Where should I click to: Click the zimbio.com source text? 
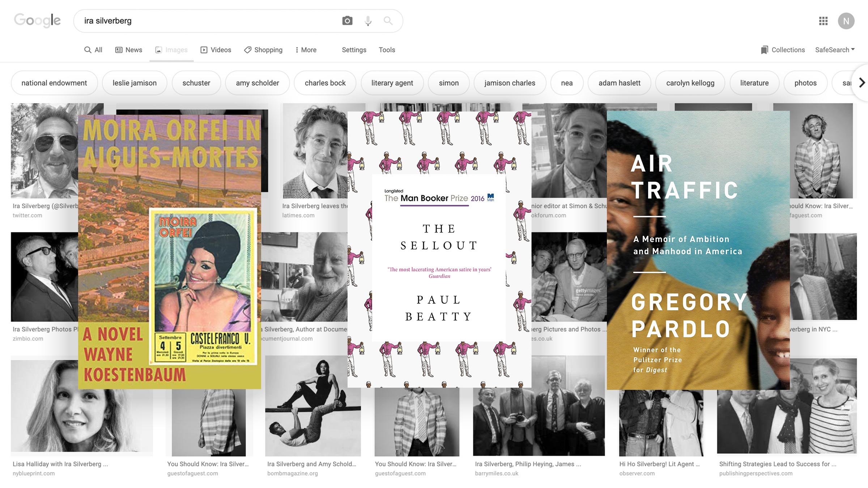coord(28,338)
